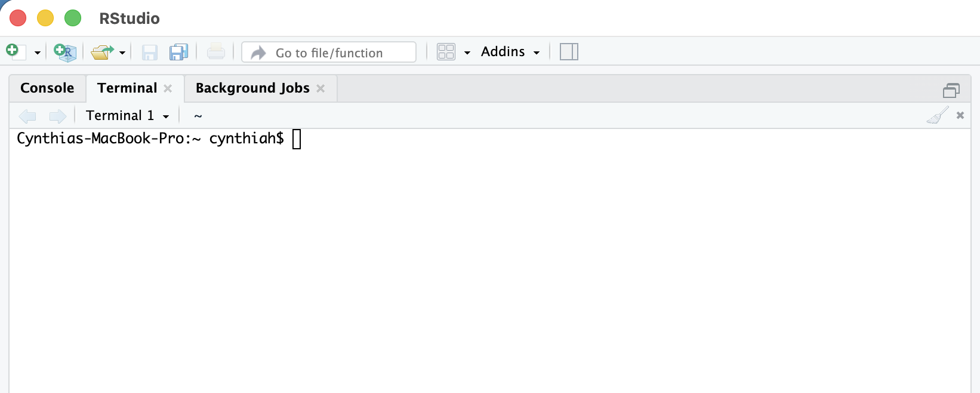The image size is (980, 393).
Task: Switch to the Background Jobs tab
Action: [252, 88]
